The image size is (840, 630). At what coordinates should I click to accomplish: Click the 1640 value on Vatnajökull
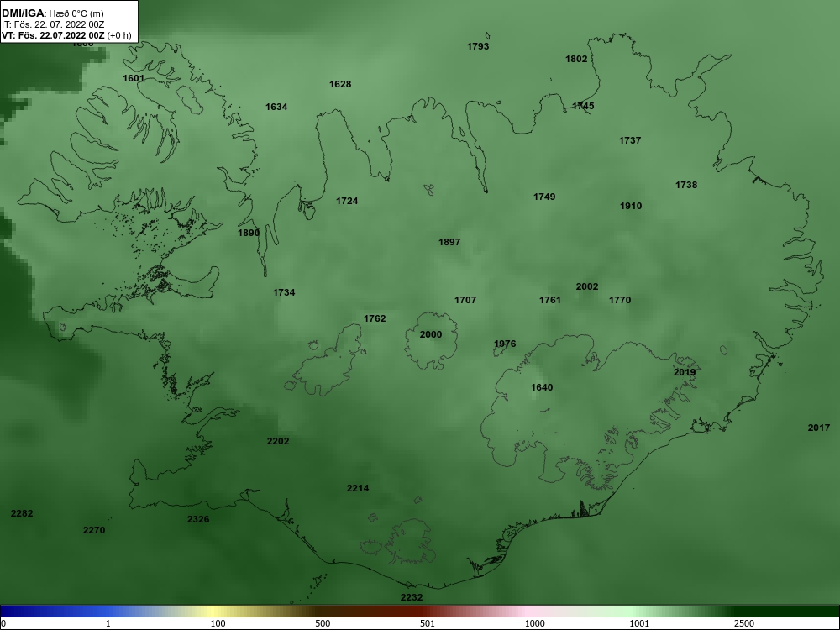[542, 387]
